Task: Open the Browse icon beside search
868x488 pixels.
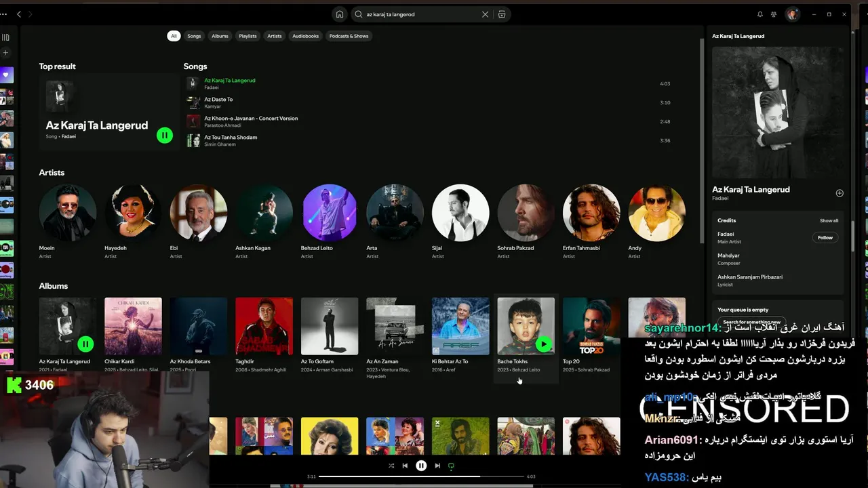Action: click(502, 14)
